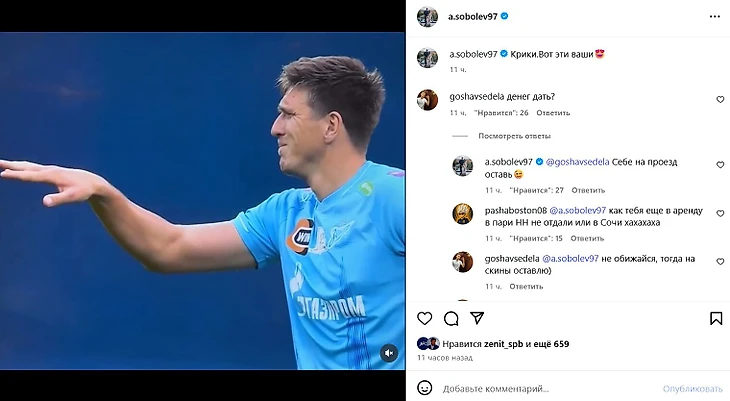
Task: Like a.sobolev97's reply "Себе на проезд"
Action: (x=720, y=165)
